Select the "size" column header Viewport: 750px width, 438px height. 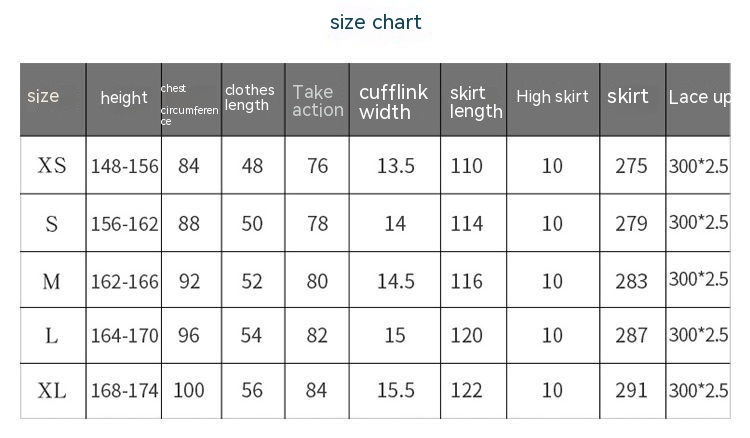click(x=43, y=96)
